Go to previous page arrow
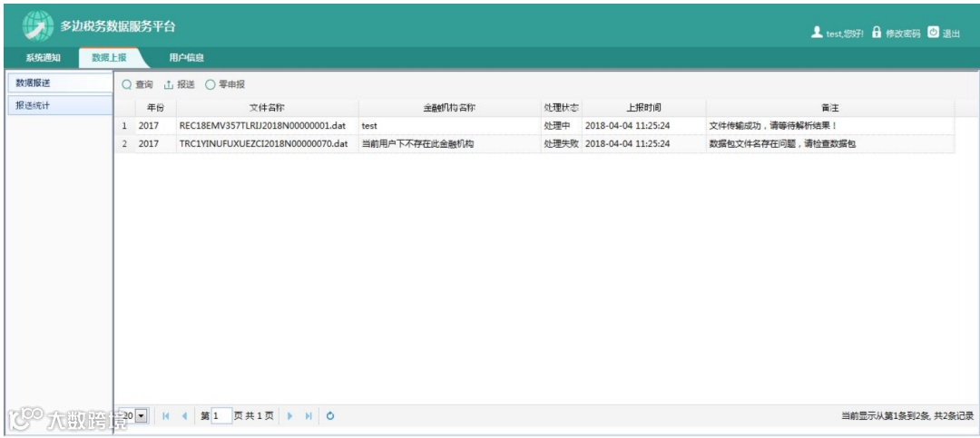980x438 pixels. click(x=184, y=415)
